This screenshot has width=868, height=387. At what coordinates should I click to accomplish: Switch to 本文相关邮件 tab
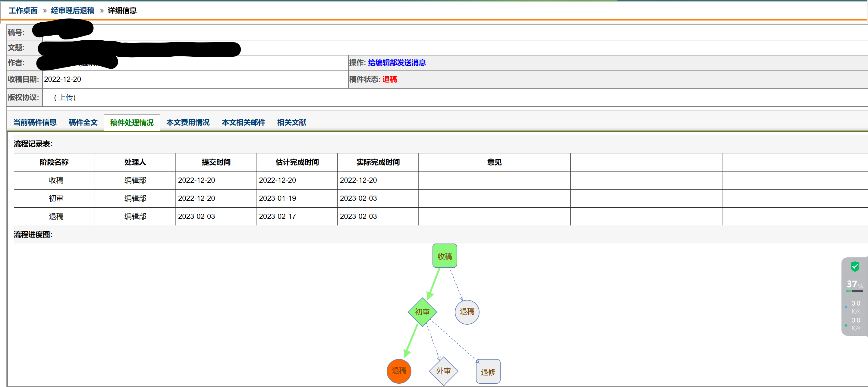tap(243, 122)
